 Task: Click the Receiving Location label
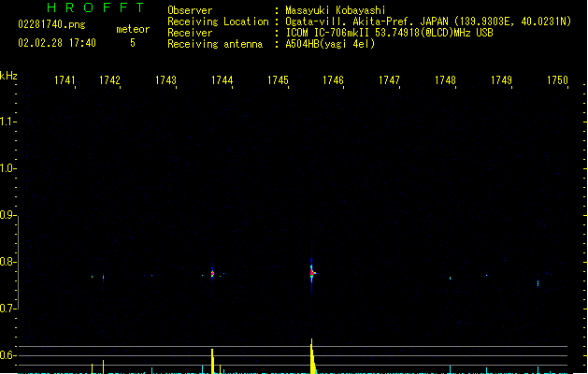218,22
